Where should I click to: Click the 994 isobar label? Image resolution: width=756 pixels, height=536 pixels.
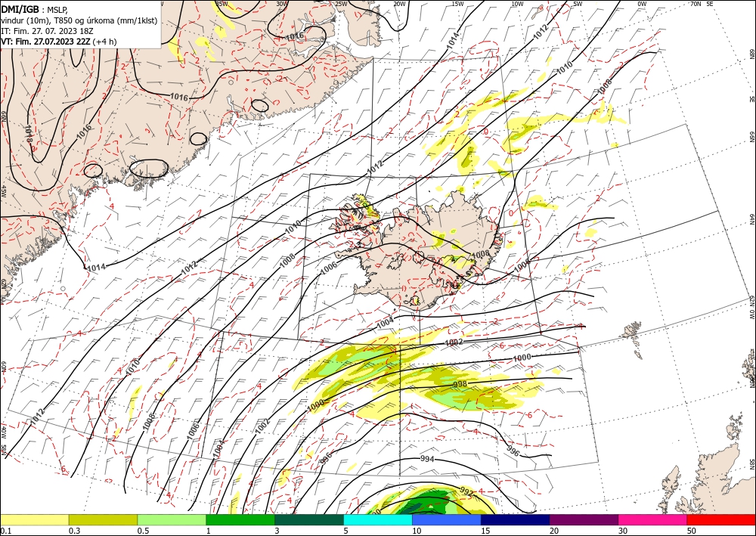pyautogui.click(x=428, y=459)
